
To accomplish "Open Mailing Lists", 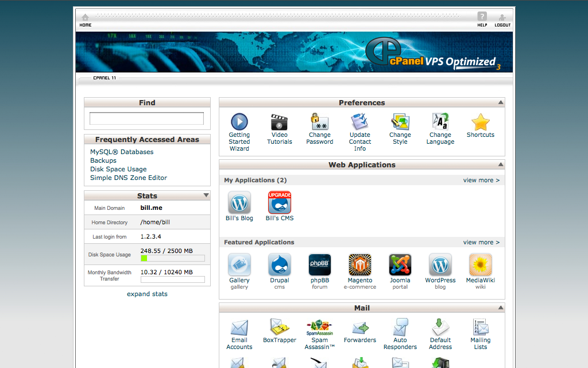I will [481, 327].
